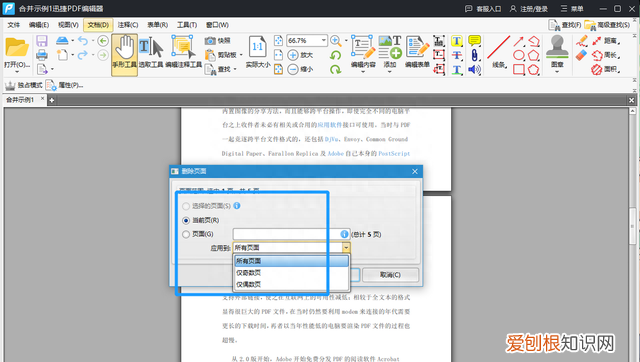Open the 视图(V) menu
This screenshot has height=362, width=640.
tap(68, 25)
